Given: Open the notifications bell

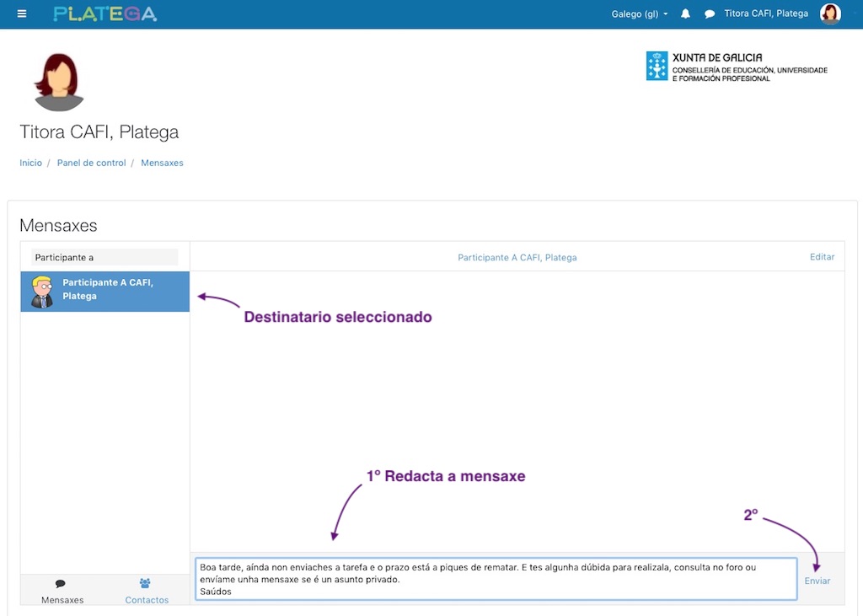Looking at the screenshot, I should pyautogui.click(x=685, y=14).
